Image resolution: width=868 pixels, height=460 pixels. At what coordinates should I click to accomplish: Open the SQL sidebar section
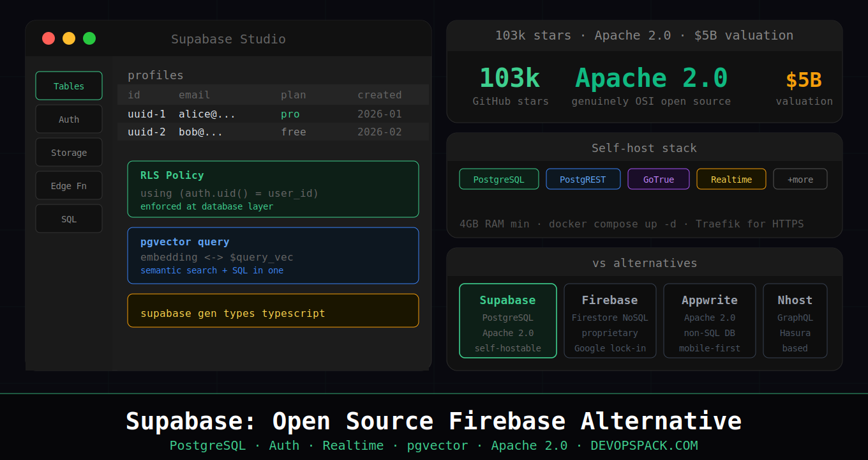69,218
